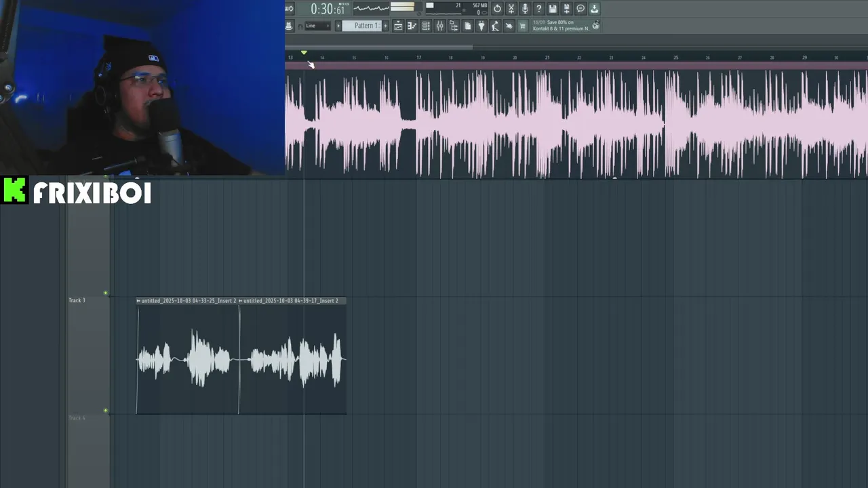Open the piano roll view

pyautogui.click(x=412, y=26)
